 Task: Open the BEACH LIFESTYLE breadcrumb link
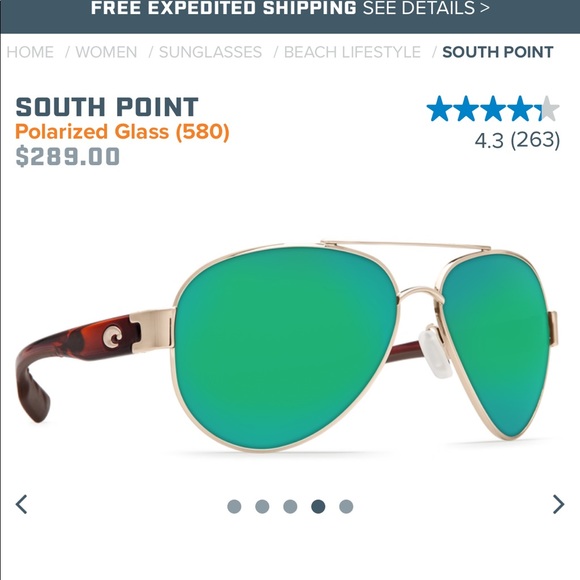[x=352, y=52]
